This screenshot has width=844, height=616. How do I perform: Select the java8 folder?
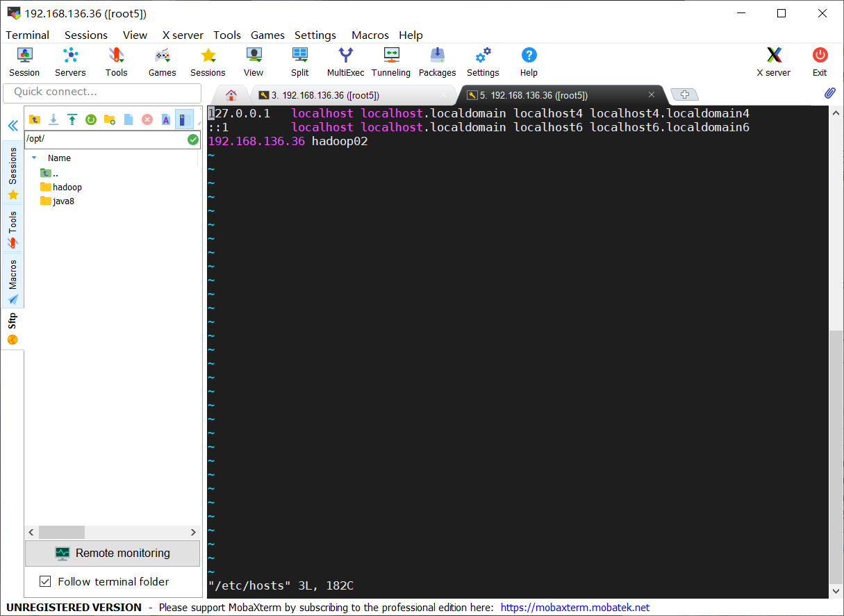tap(57, 201)
